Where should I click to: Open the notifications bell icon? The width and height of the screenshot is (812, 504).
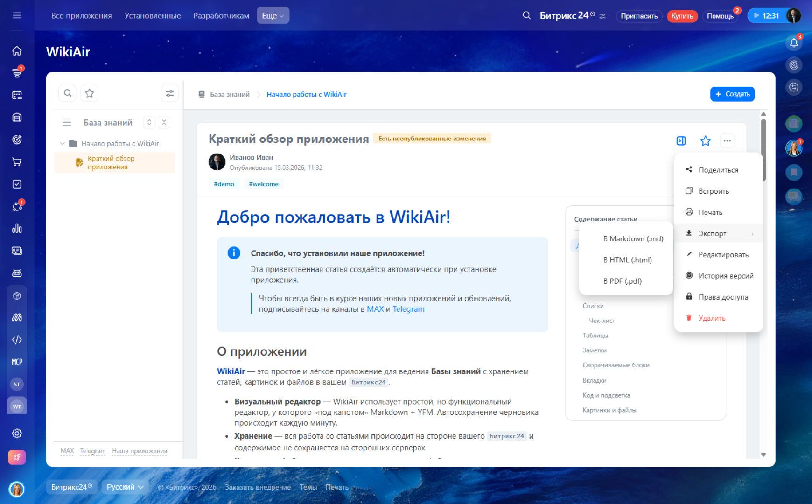point(794,43)
